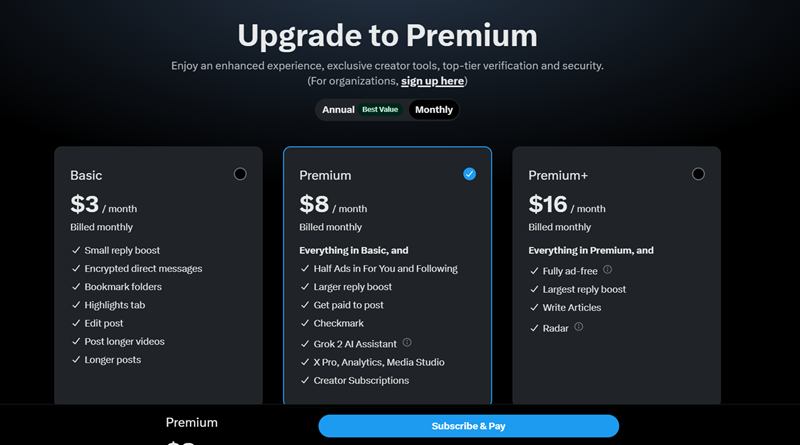Open the organizations sign up here link
Screen dimensions: 800x445
tap(432, 81)
